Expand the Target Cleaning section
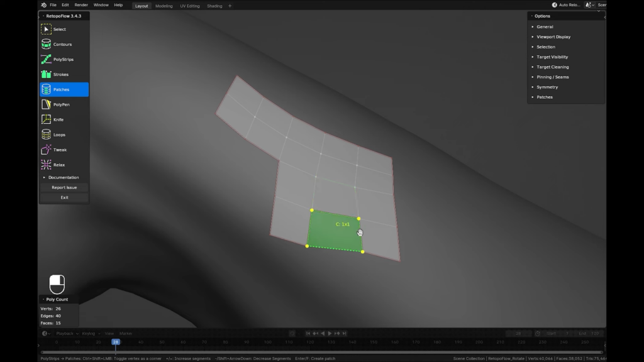Viewport: 644px width, 362px height. coord(552,67)
